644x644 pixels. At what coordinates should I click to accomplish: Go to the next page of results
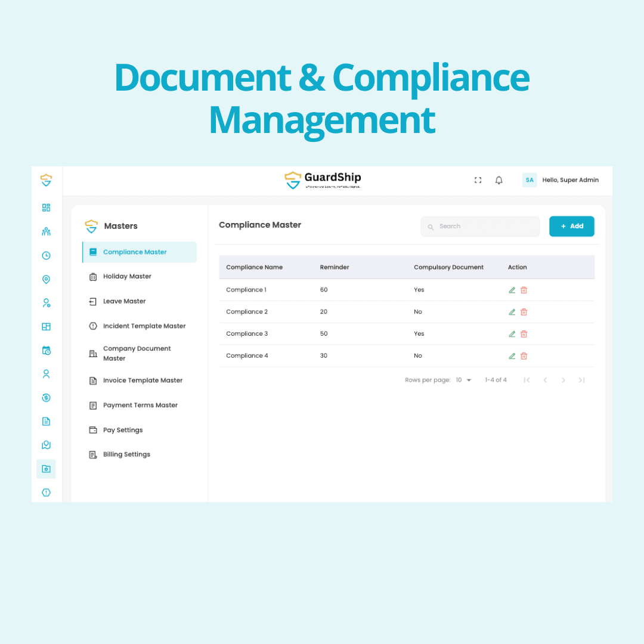click(563, 380)
